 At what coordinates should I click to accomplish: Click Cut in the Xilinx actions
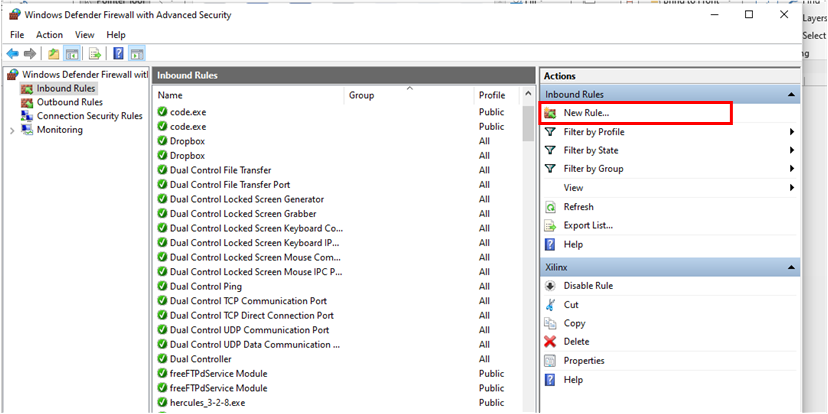571,305
